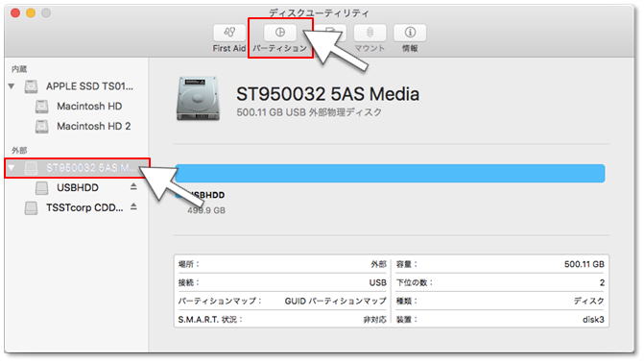Click the Macintosh HD 2 volume icon
The height and width of the screenshot is (363, 644).
point(41,126)
